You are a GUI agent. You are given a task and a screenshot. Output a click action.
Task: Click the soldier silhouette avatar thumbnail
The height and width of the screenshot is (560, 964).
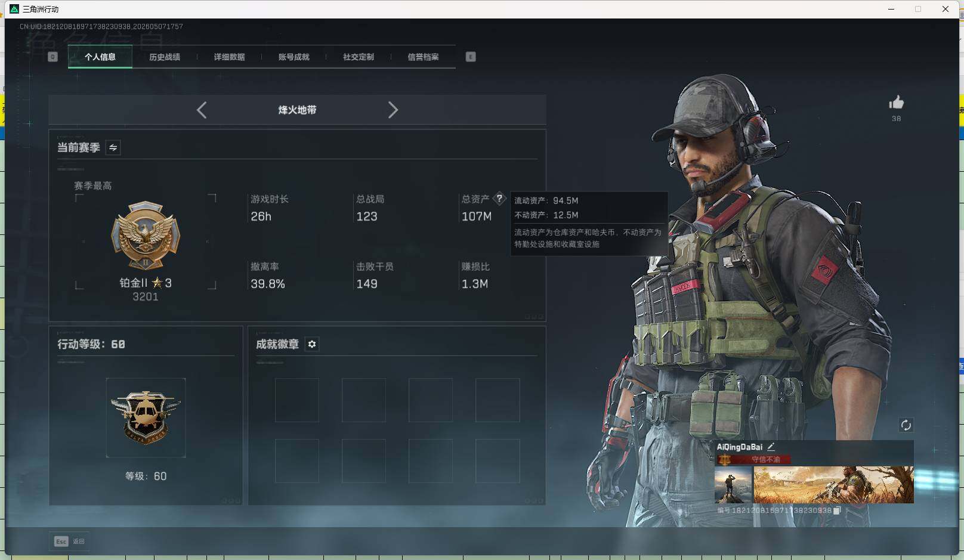(x=734, y=485)
